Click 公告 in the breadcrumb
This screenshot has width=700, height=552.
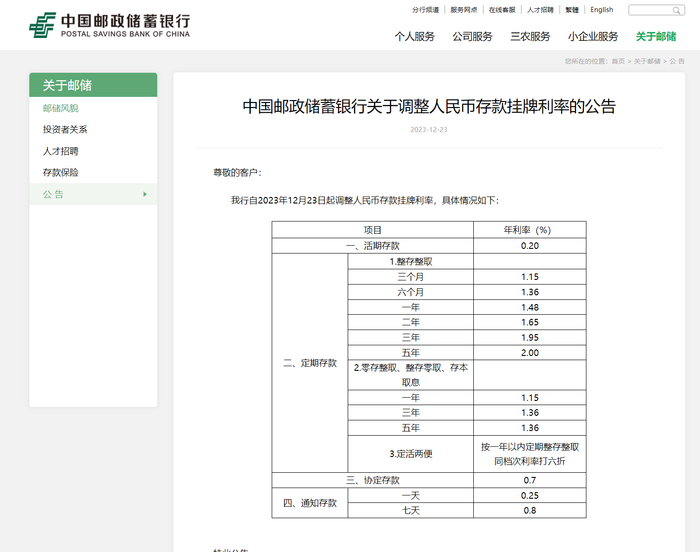tap(677, 61)
